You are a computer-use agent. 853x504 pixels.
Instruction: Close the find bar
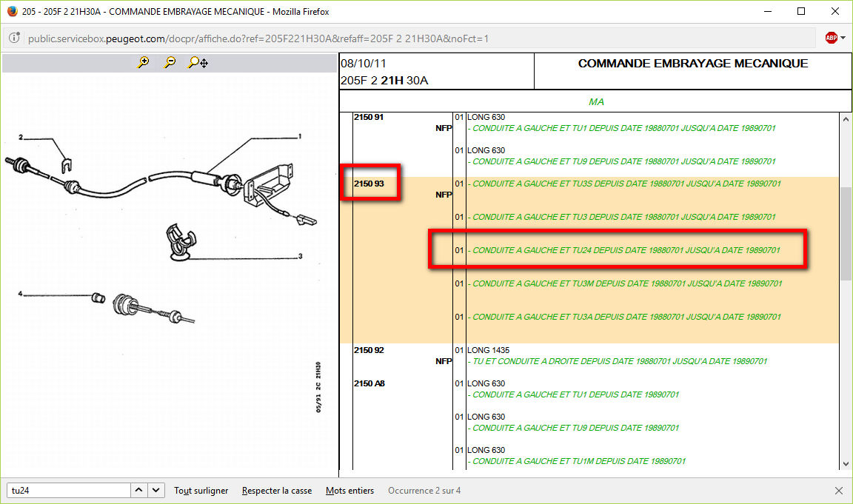click(838, 491)
